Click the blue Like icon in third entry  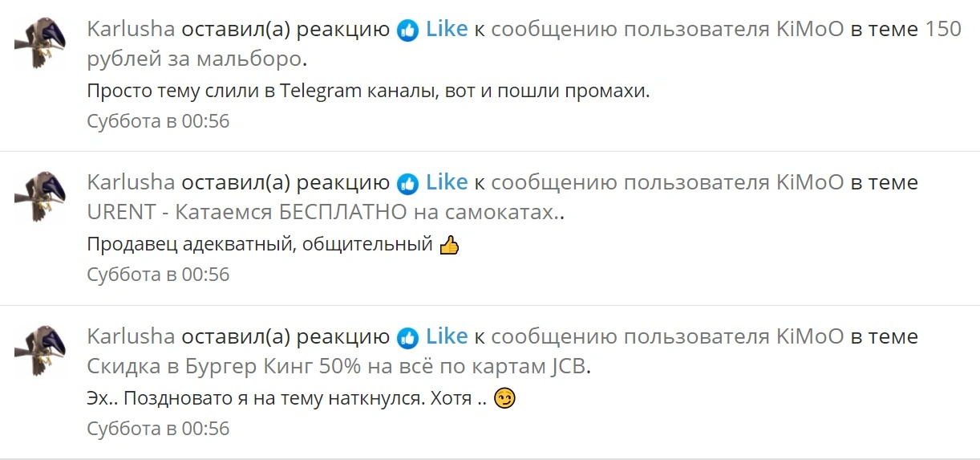point(408,338)
